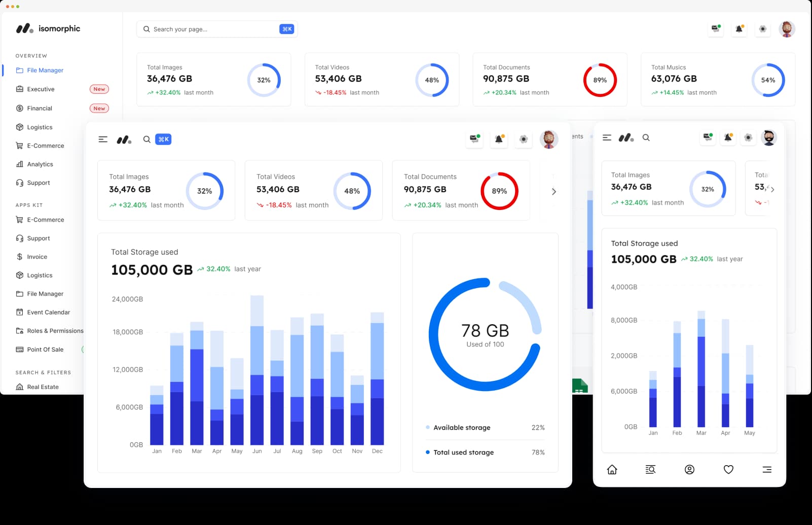The width and height of the screenshot is (812, 525).
Task: Open the Event Calendar sidebar link
Action: coord(49,312)
